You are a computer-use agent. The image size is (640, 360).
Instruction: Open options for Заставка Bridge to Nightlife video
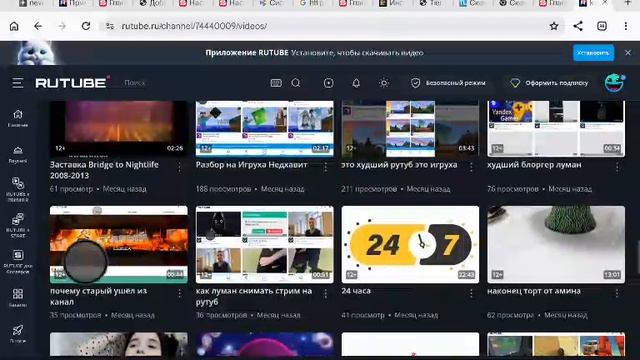[x=179, y=167]
